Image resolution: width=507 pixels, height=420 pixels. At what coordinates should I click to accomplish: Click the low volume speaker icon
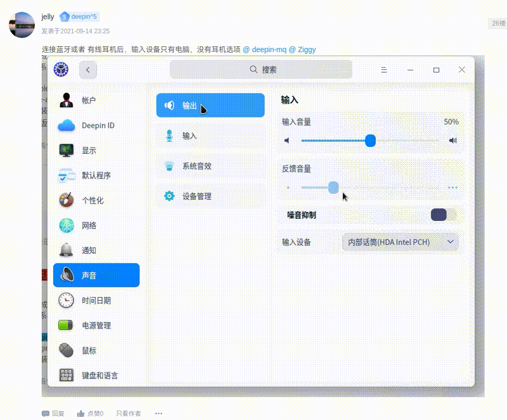tap(286, 141)
